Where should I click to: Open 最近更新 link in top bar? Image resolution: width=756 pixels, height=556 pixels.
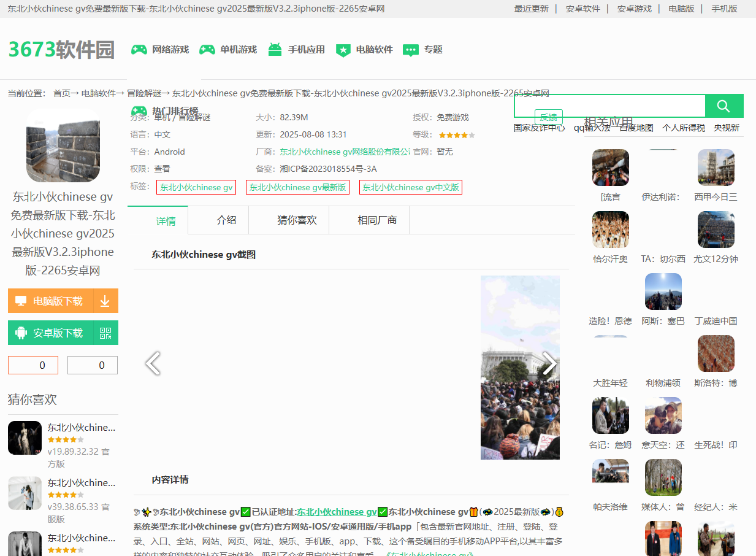[531, 9]
